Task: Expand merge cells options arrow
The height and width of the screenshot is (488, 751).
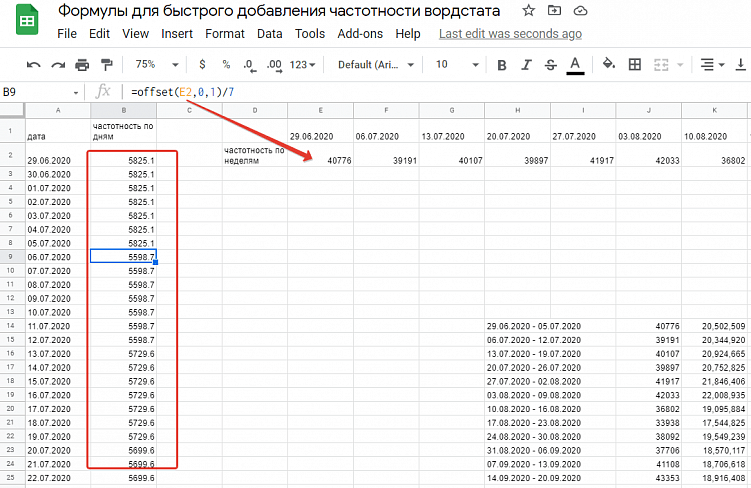Action: (x=680, y=65)
